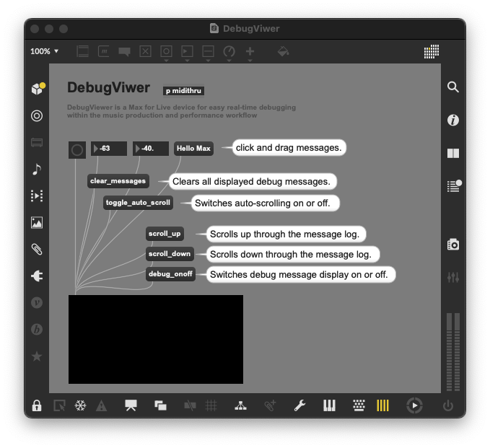Click the 'click and drag messages.' comment

point(289,148)
